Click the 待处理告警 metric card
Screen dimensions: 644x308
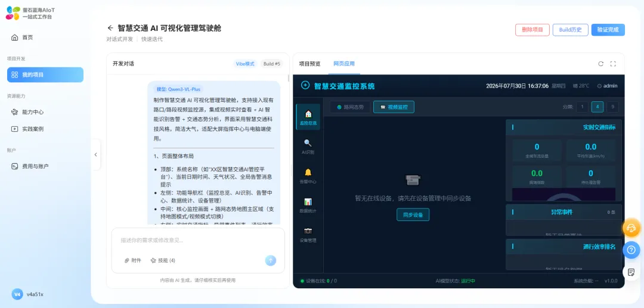pyautogui.click(x=590, y=176)
